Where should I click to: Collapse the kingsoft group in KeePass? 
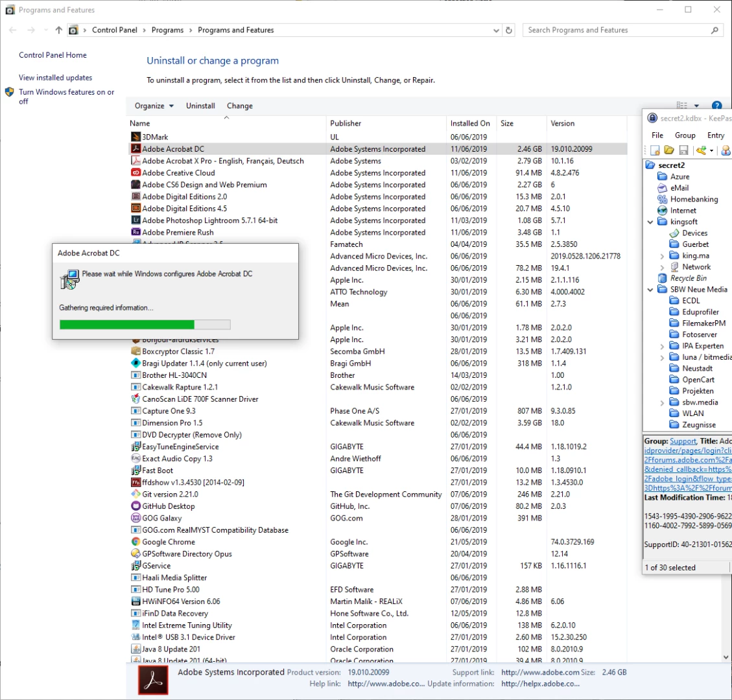[x=650, y=222]
